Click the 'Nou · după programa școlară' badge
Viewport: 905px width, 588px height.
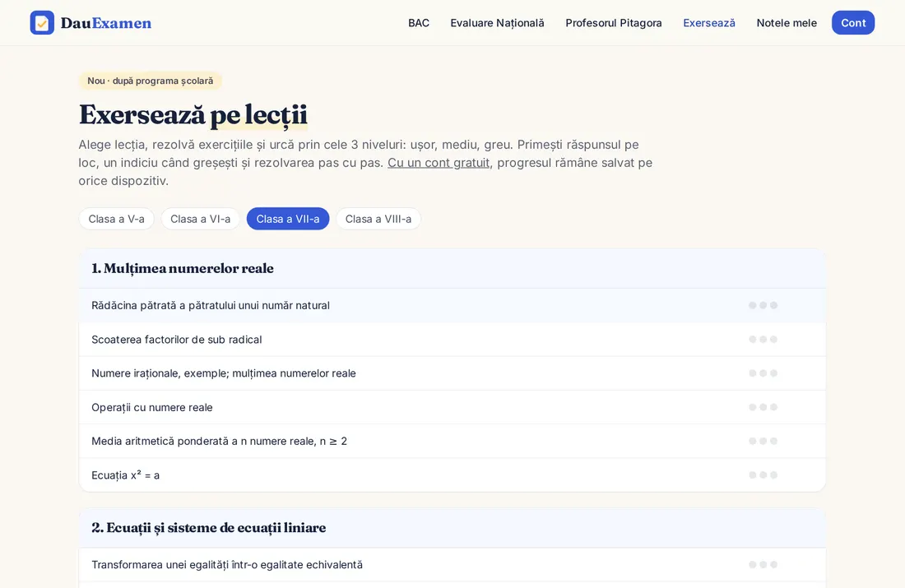pyautogui.click(x=150, y=81)
